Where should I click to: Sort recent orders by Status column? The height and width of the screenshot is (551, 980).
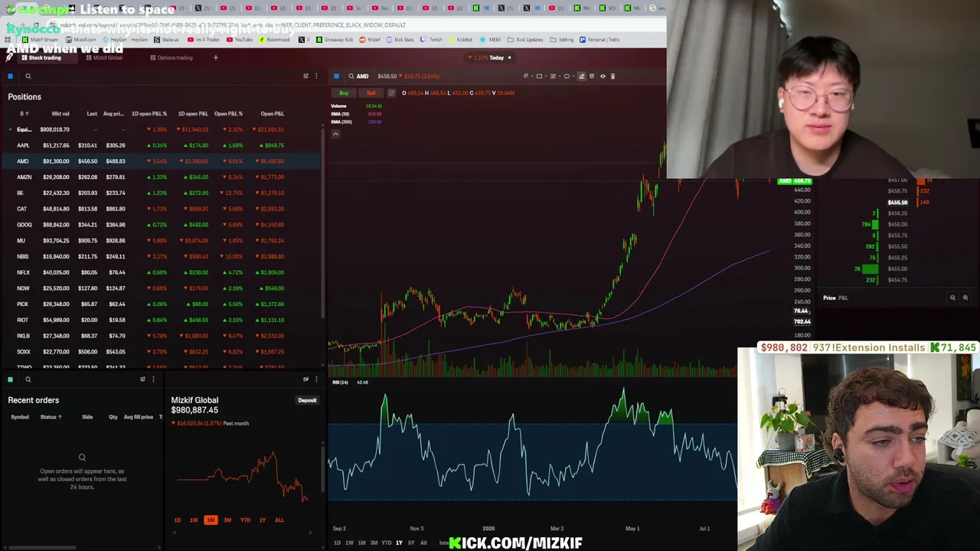[x=51, y=417]
